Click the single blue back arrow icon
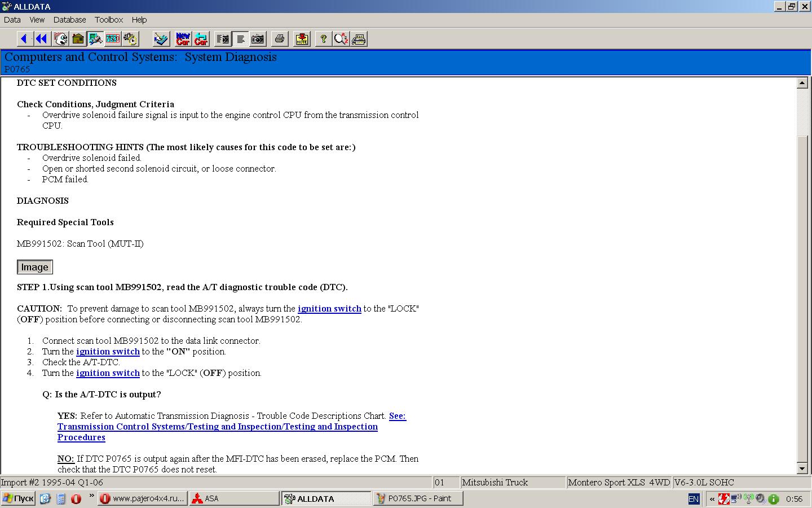 click(x=24, y=39)
